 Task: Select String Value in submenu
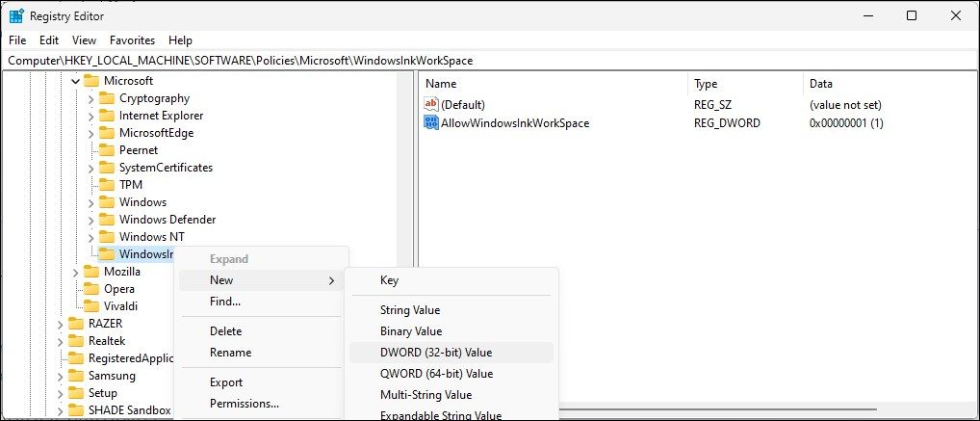click(x=451, y=310)
